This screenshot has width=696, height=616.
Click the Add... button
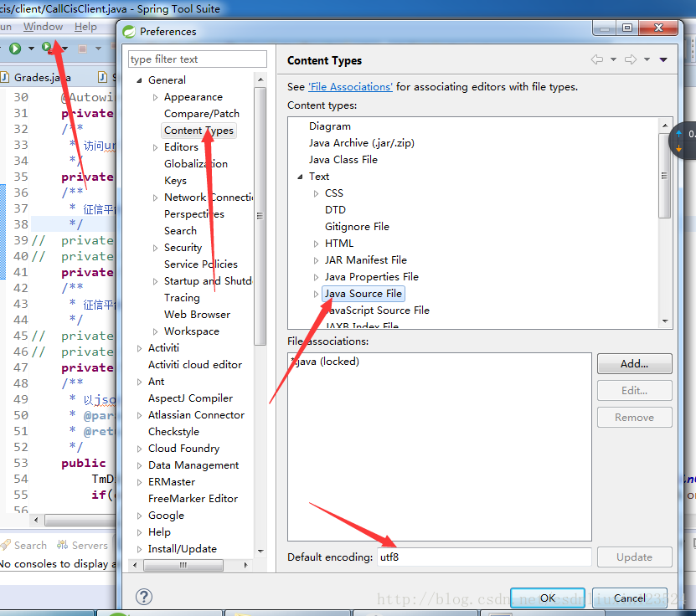tap(634, 364)
